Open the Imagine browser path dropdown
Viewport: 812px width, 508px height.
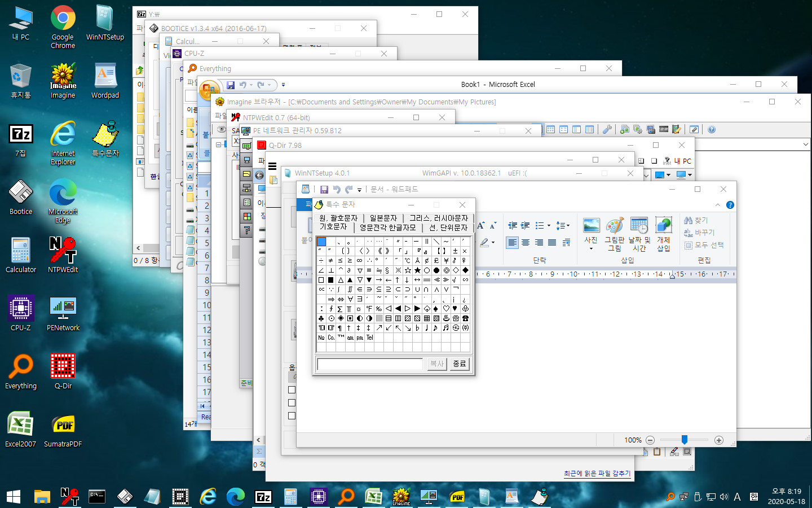point(805,144)
